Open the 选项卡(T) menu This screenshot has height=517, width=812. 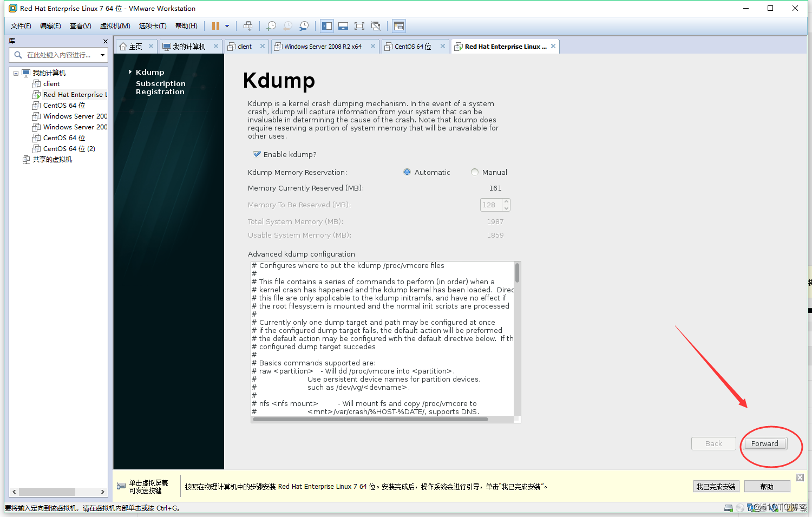tap(153, 26)
